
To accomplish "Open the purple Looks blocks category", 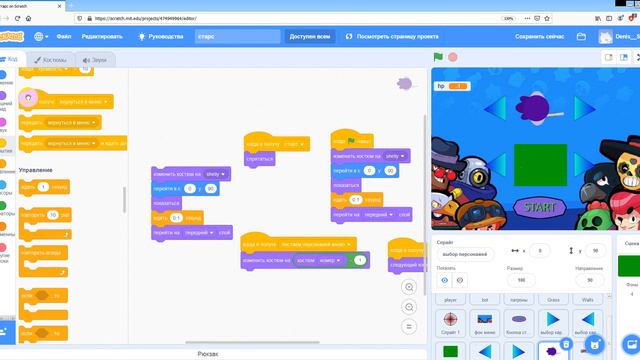I will click(3, 96).
